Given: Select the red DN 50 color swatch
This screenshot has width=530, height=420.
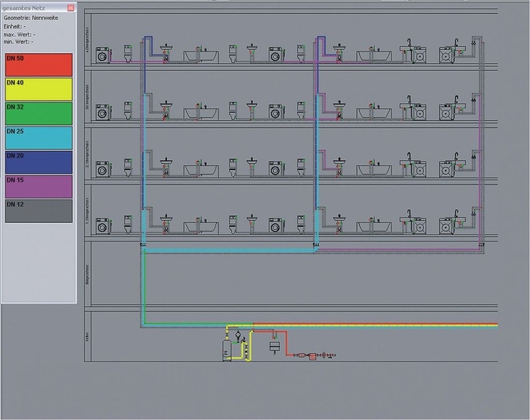Looking at the screenshot, I should click(x=38, y=65).
